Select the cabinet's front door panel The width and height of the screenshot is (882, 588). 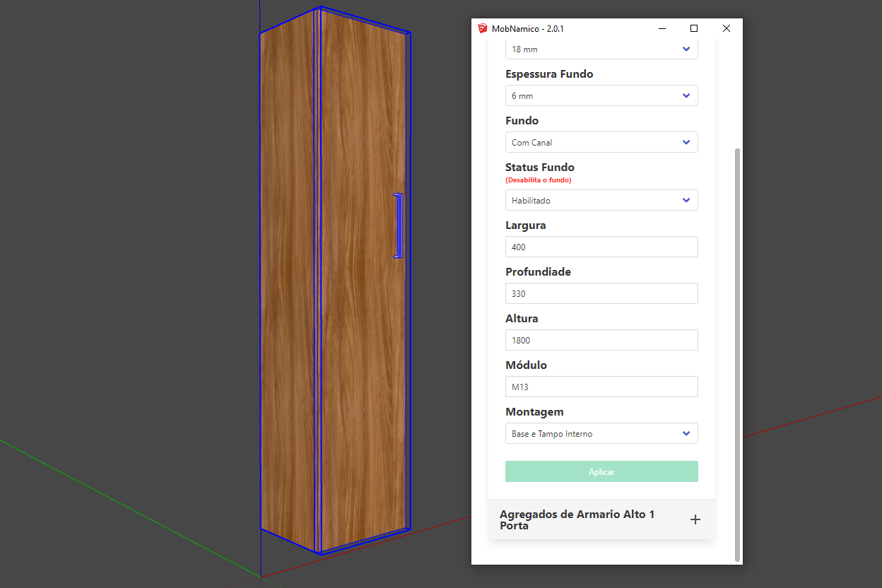[x=363, y=283]
